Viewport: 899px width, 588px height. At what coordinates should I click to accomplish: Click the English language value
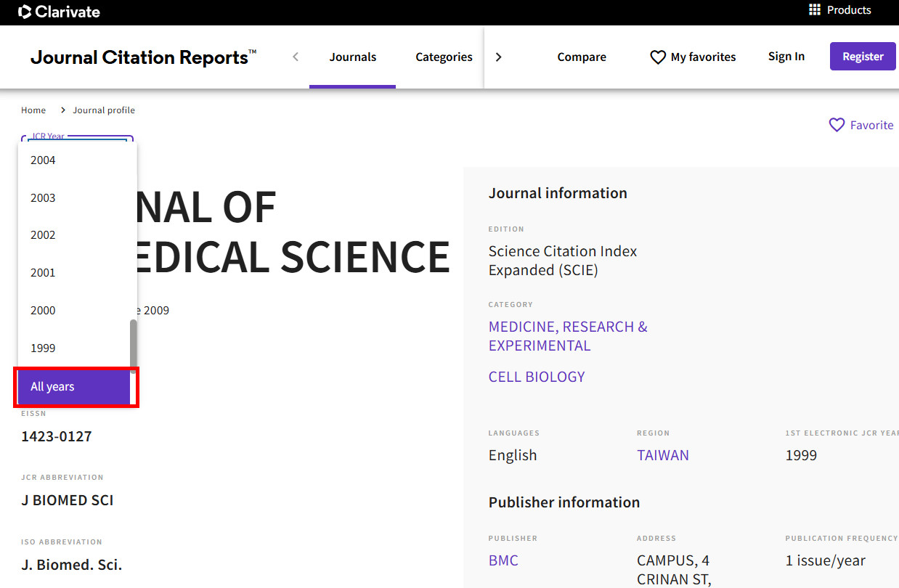(x=513, y=455)
